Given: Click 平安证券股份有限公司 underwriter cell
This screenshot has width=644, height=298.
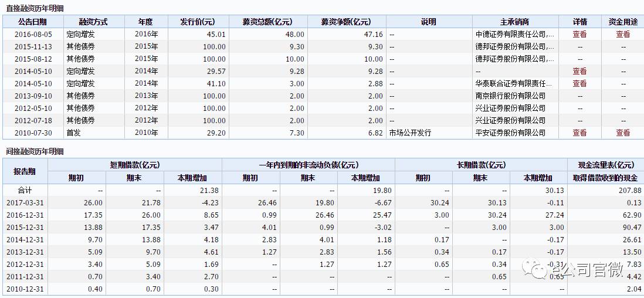Looking at the screenshot, I should [510, 133].
